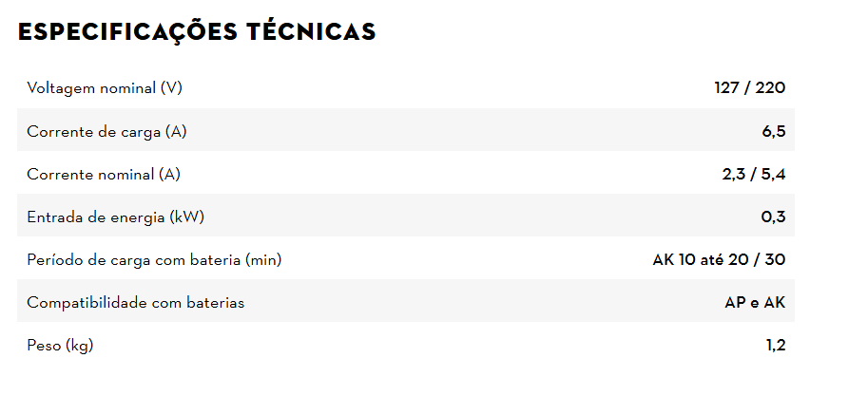Click the AP e AK compatibility value

[755, 303]
